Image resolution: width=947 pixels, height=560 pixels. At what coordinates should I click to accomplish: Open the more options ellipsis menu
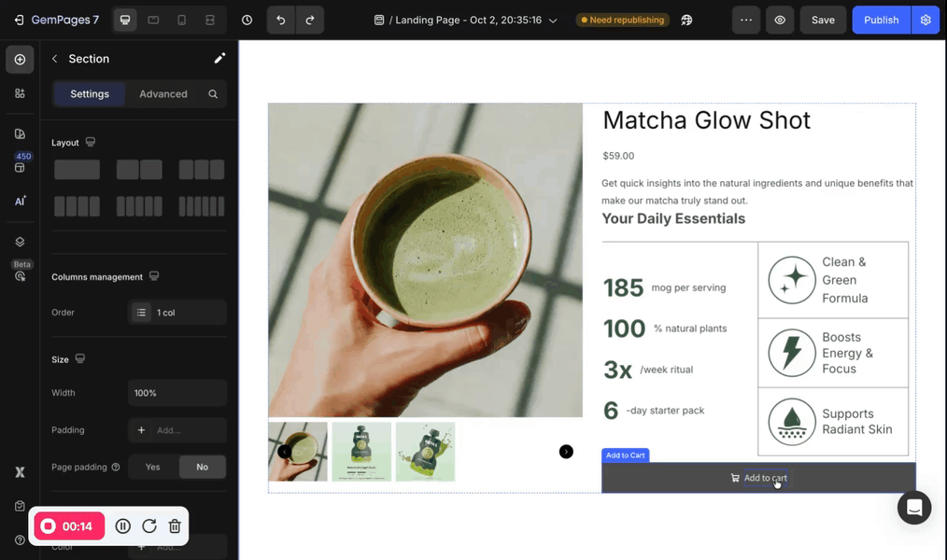pyautogui.click(x=745, y=20)
